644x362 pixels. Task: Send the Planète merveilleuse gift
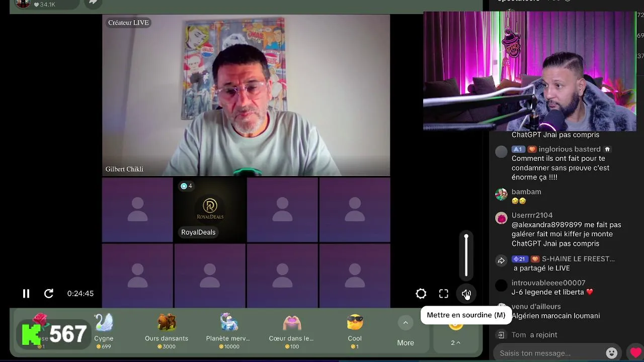pyautogui.click(x=228, y=331)
